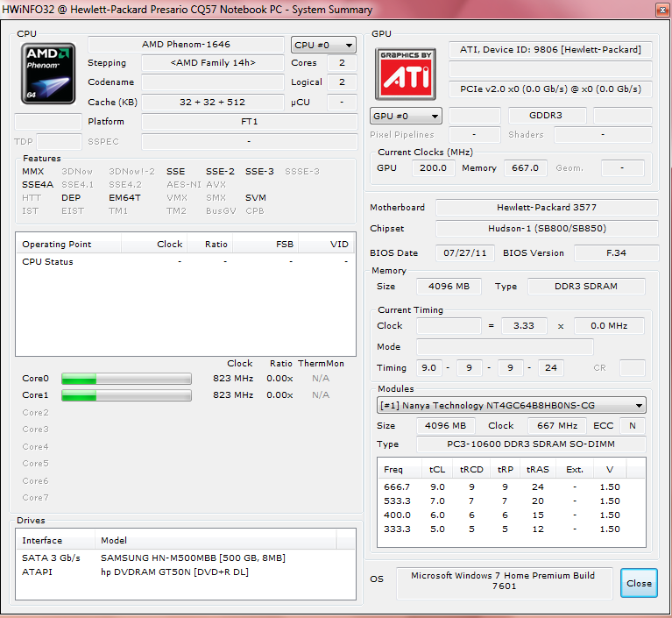Click the Core0 usage bar
Viewport: 672px width, 618px height.
click(x=126, y=379)
